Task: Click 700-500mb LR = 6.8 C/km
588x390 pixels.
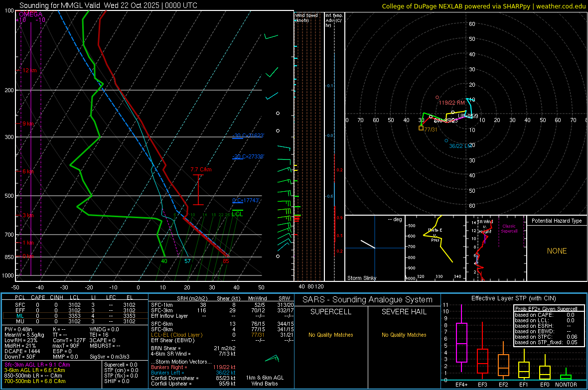Action: (34, 381)
